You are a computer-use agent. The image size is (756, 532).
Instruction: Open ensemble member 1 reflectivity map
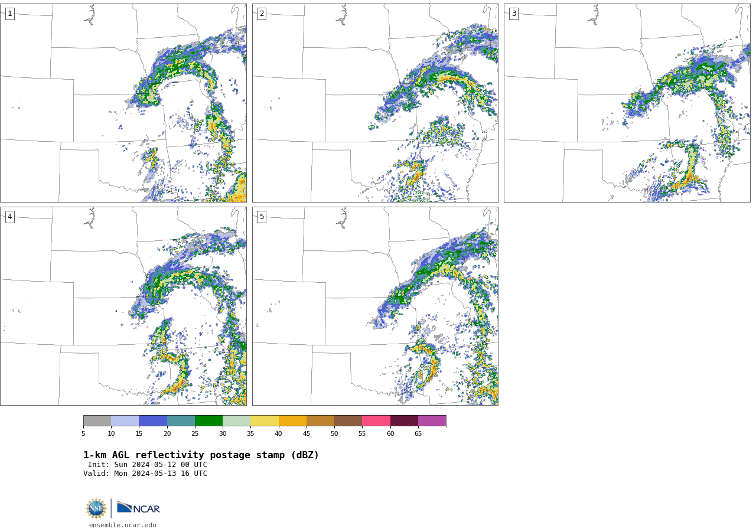pos(123,103)
